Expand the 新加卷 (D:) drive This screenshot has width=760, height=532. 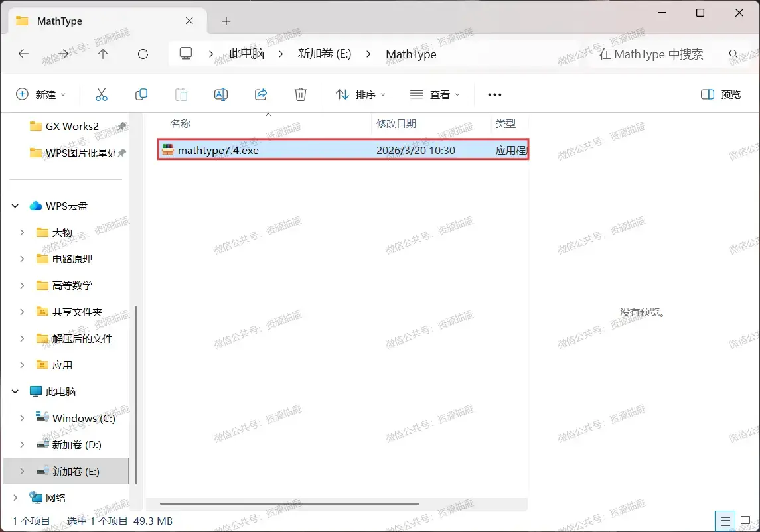22,445
